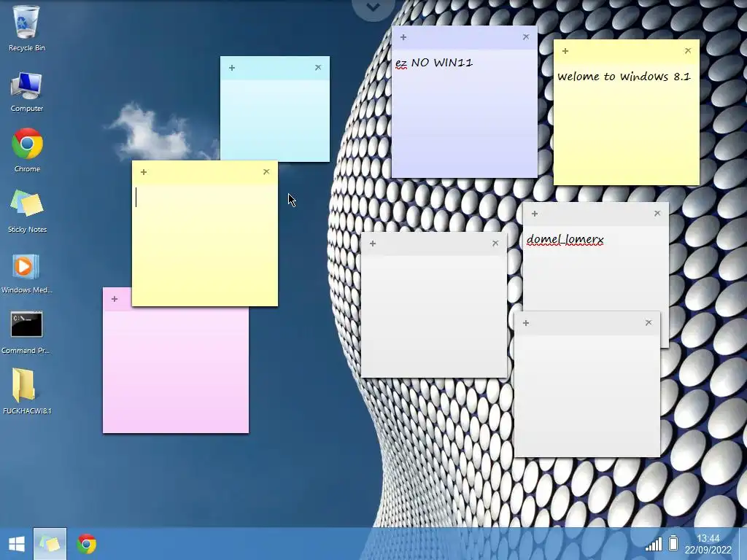This screenshot has width=747, height=560.
Task: Click the Show desktop strip beside the clock
Action: [x=743, y=544]
